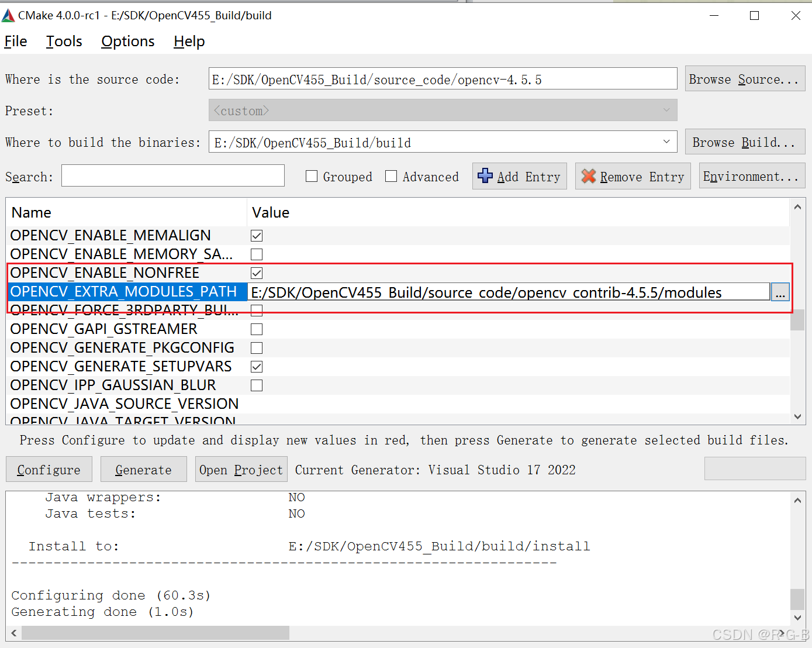Enable OPENCV_GENERATE_PKGCONFIG checkbox
Screen dimensions: 812x648
tap(257, 348)
